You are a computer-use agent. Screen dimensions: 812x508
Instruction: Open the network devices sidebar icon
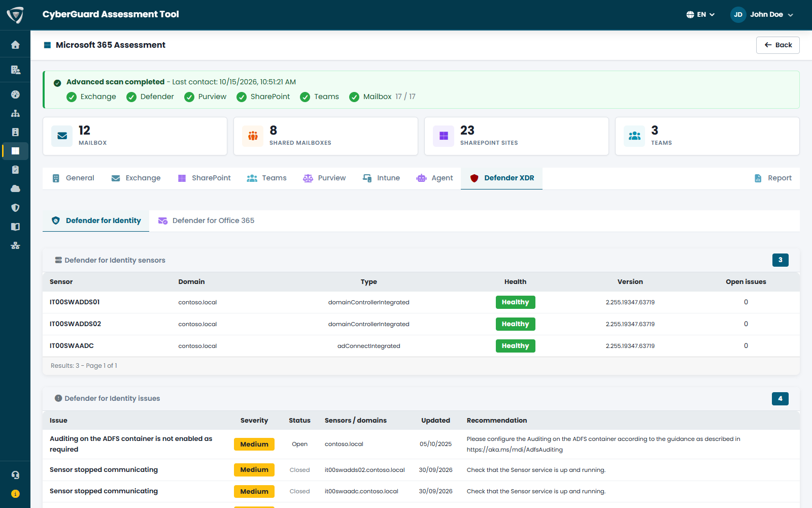click(x=15, y=245)
